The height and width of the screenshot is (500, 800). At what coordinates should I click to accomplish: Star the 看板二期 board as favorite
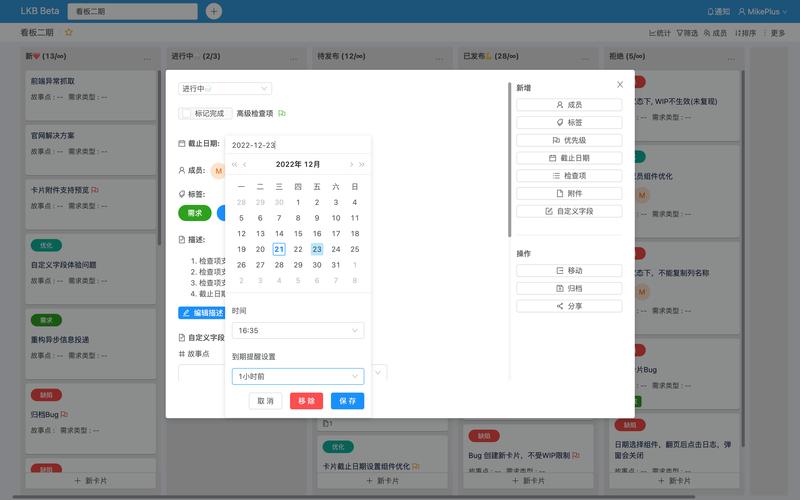pos(68,32)
